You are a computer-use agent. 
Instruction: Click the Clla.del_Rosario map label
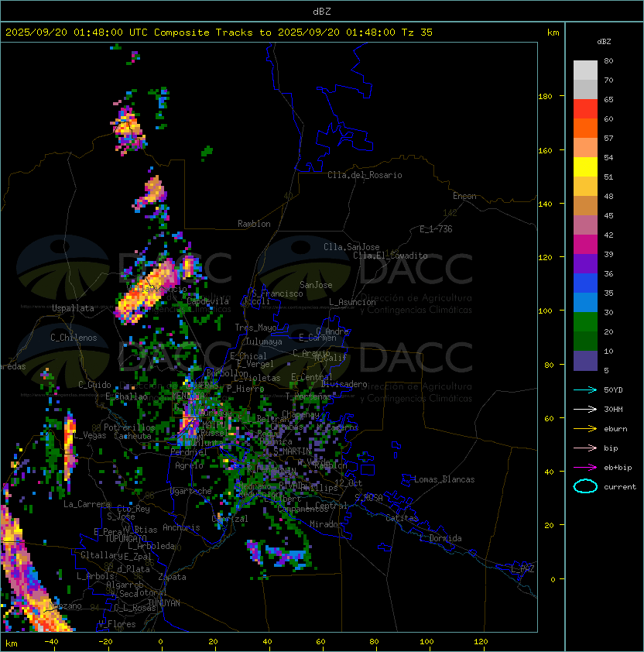pyautogui.click(x=365, y=175)
